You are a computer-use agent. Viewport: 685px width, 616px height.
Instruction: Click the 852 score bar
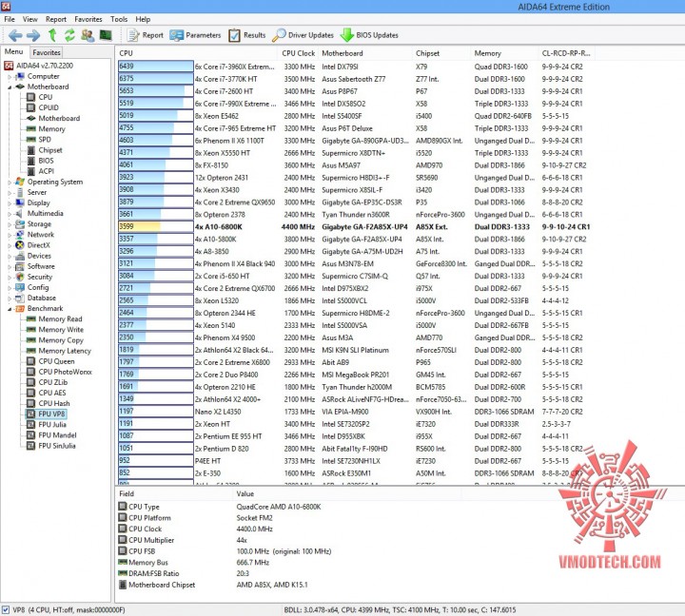(x=155, y=472)
